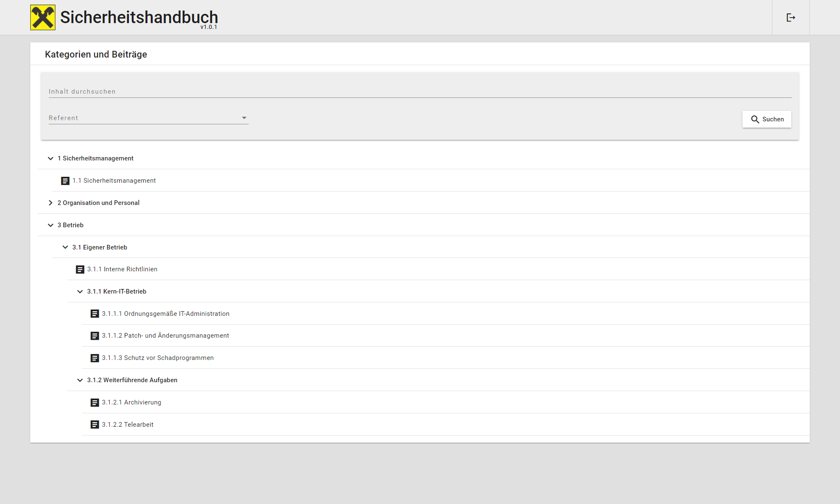Open 3.1.1.3 Schutz vor Schadprogrammen article

tap(157, 358)
